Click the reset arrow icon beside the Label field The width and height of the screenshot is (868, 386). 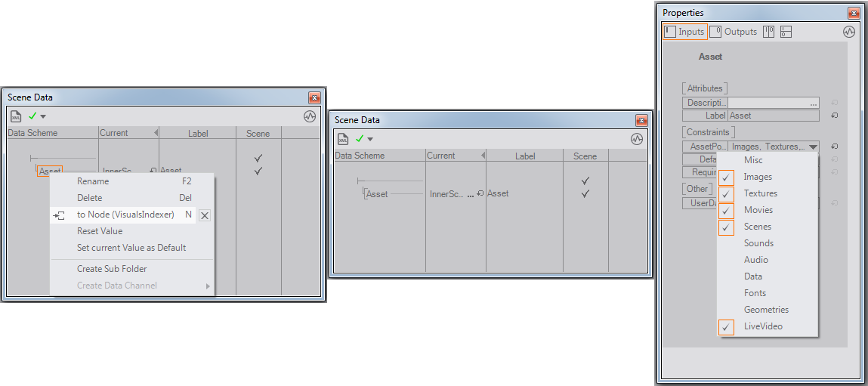pos(834,116)
